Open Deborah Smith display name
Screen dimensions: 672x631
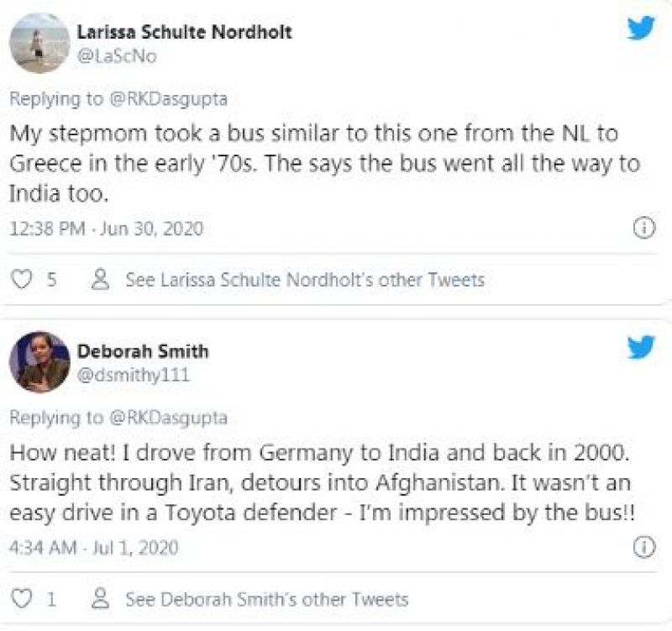[x=142, y=351]
